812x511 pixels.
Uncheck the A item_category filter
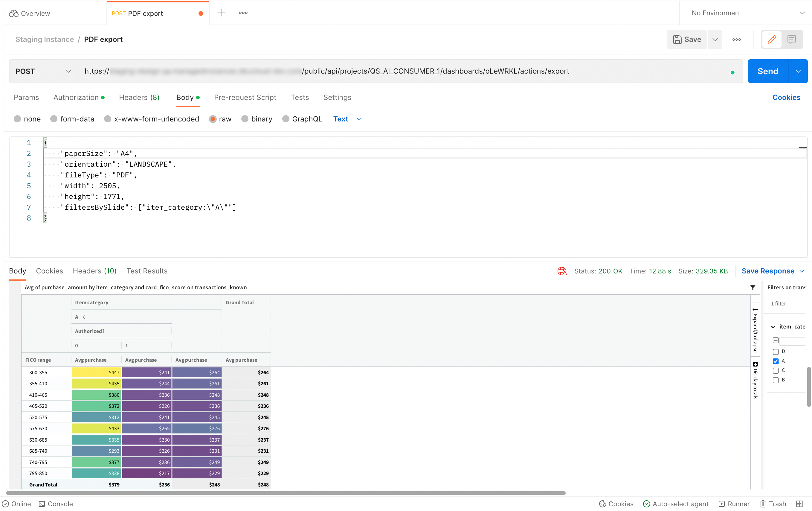point(776,361)
